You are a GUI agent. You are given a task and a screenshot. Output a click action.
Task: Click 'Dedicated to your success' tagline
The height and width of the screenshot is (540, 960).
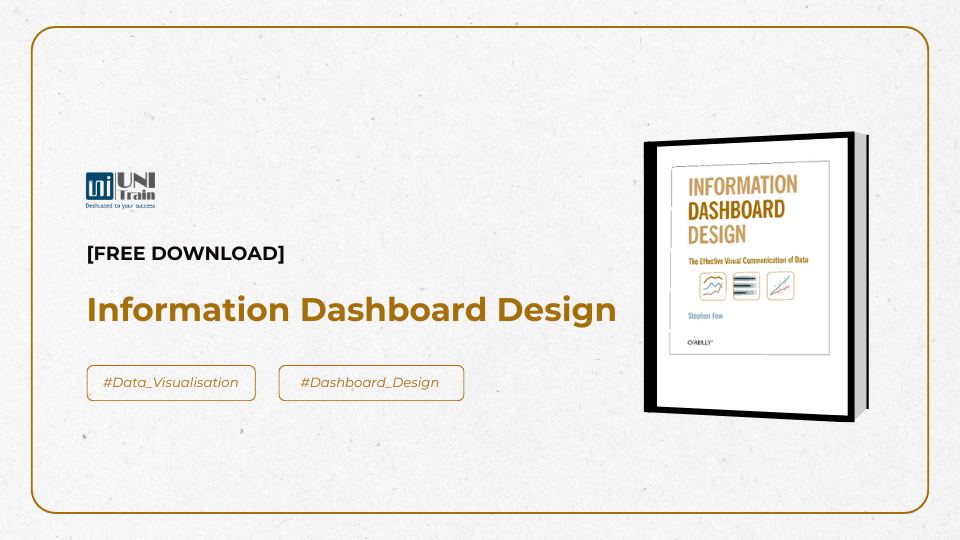[121, 206]
